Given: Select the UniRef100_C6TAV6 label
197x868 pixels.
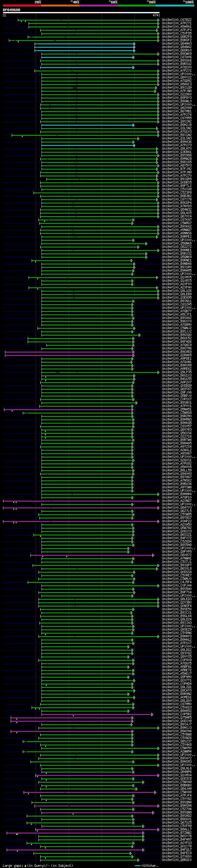Looking at the screenshot, I should point(177,57).
